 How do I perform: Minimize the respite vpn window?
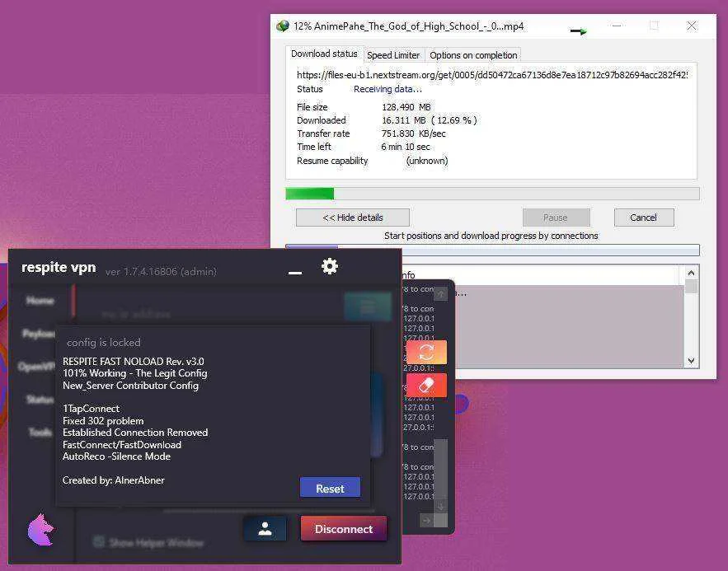[x=295, y=273]
